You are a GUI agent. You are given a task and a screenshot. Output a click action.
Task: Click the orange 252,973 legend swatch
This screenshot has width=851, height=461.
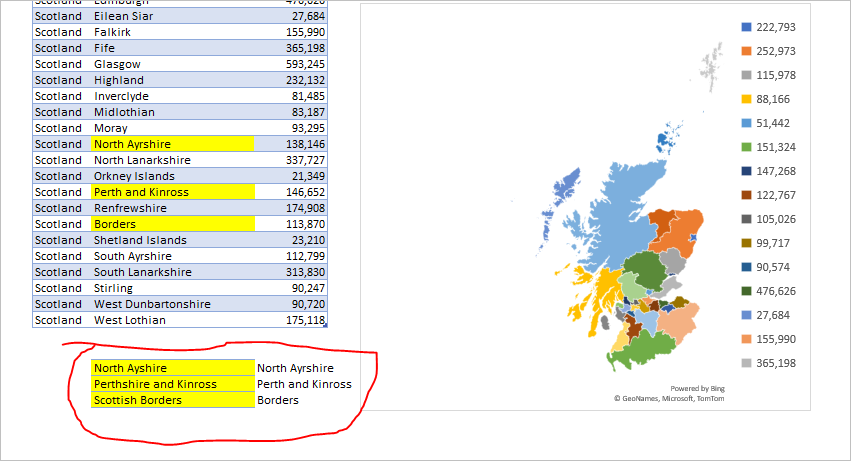pos(747,51)
